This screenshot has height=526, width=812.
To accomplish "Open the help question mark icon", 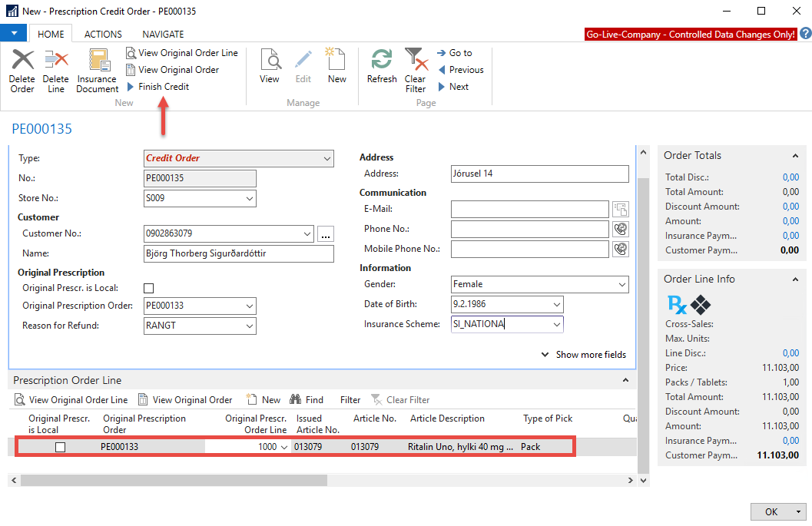I will click(x=804, y=34).
